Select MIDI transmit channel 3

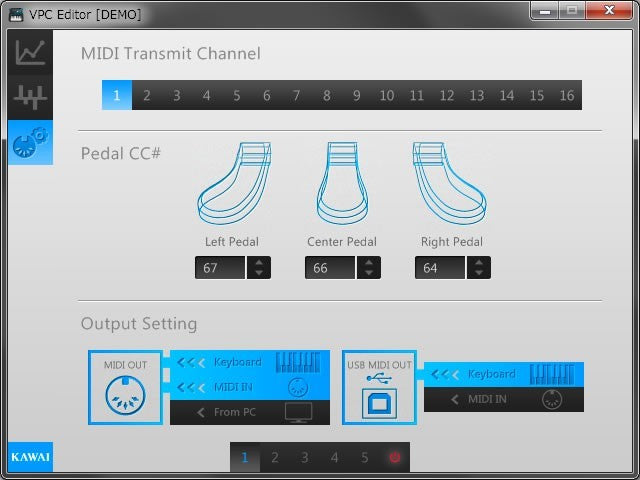pos(177,95)
